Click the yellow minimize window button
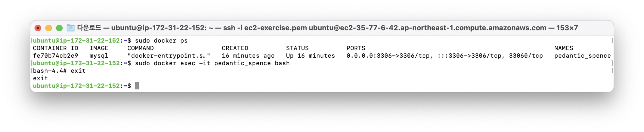Image resolution: width=644 pixels, height=132 pixels. [48, 28]
